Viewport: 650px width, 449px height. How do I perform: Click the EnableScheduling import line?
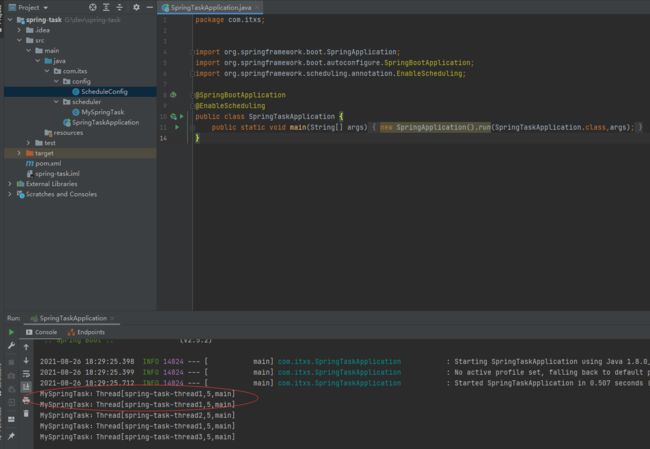click(331, 73)
